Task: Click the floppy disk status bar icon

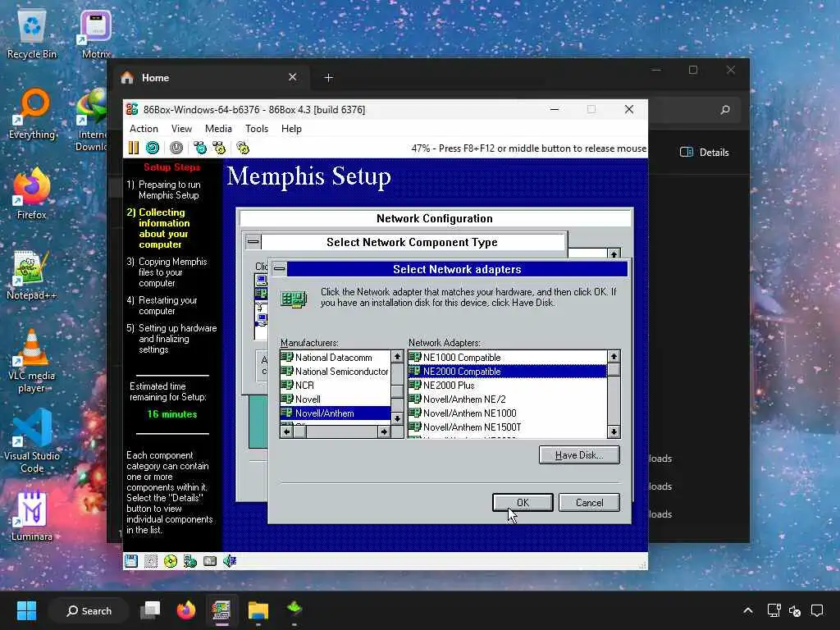Action: 131,561
